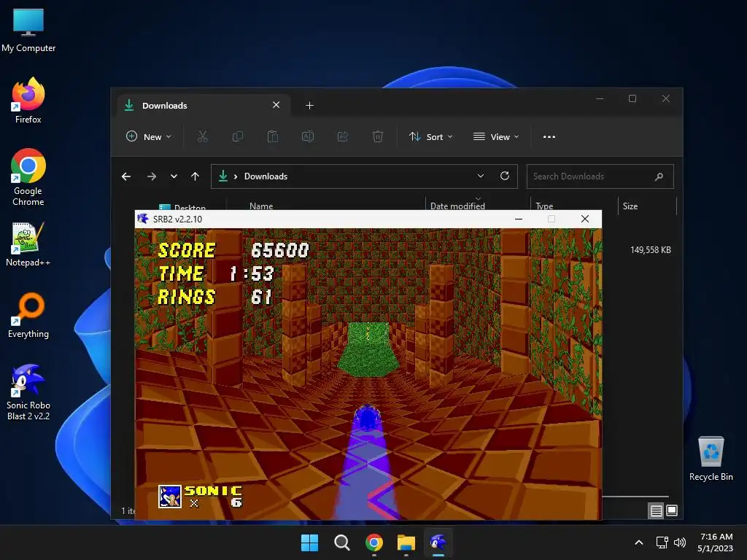Open Notepad++ desktop shortcut
This screenshot has height=560, width=747.
click(28, 244)
